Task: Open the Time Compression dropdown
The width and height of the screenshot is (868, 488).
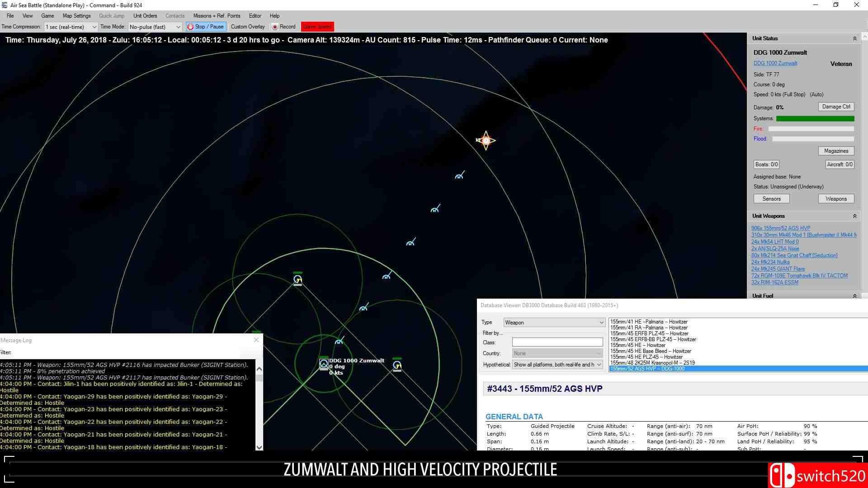Action: click(71, 27)
